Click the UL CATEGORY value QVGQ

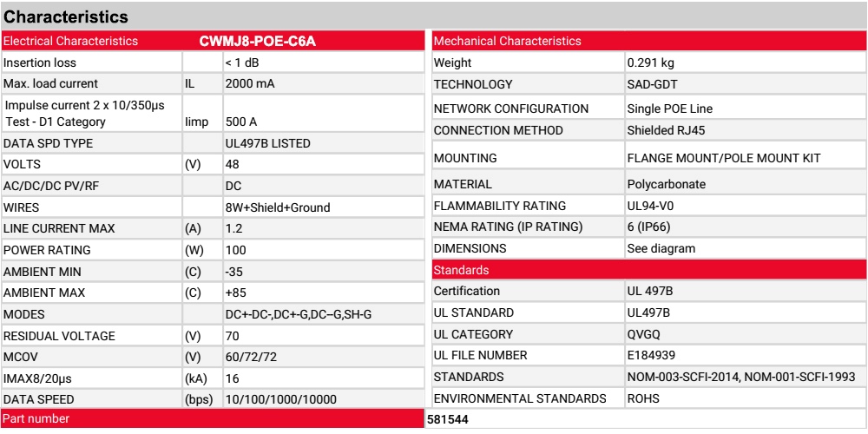pos(644,334)
